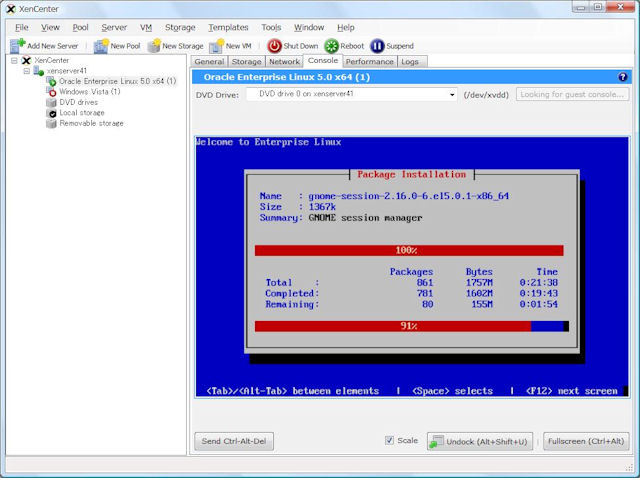The width and height of the screenshot is (640, 478).
Task: Click the XenCenter root node icon
Action: (x=26, y=60)
